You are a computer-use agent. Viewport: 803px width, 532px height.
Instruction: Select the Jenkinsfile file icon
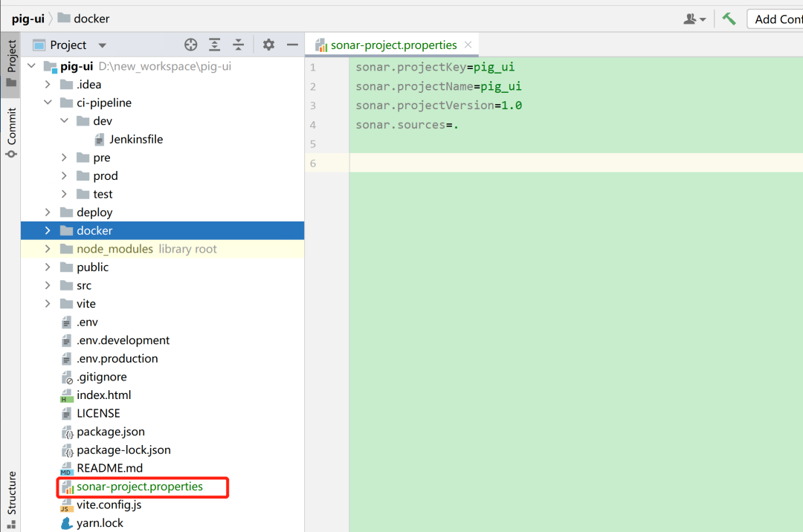pyautogui.click(x=100, y=139)
